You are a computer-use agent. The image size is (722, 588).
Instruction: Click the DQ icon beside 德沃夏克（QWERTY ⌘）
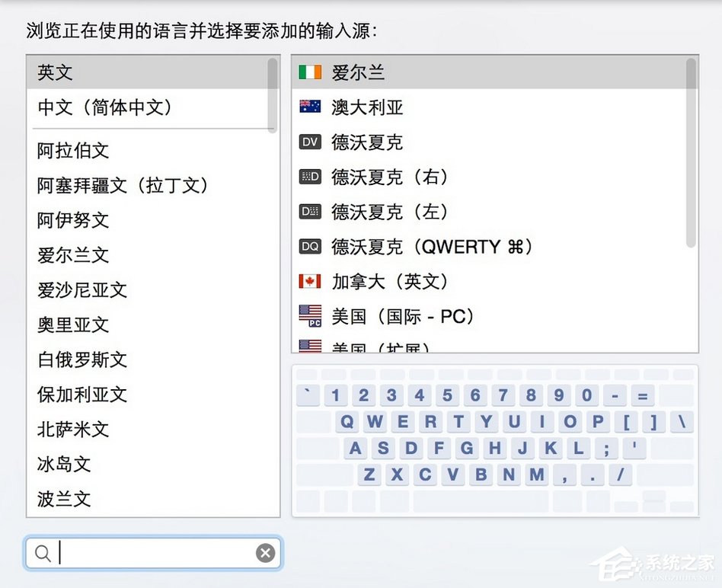coord(309,247)
